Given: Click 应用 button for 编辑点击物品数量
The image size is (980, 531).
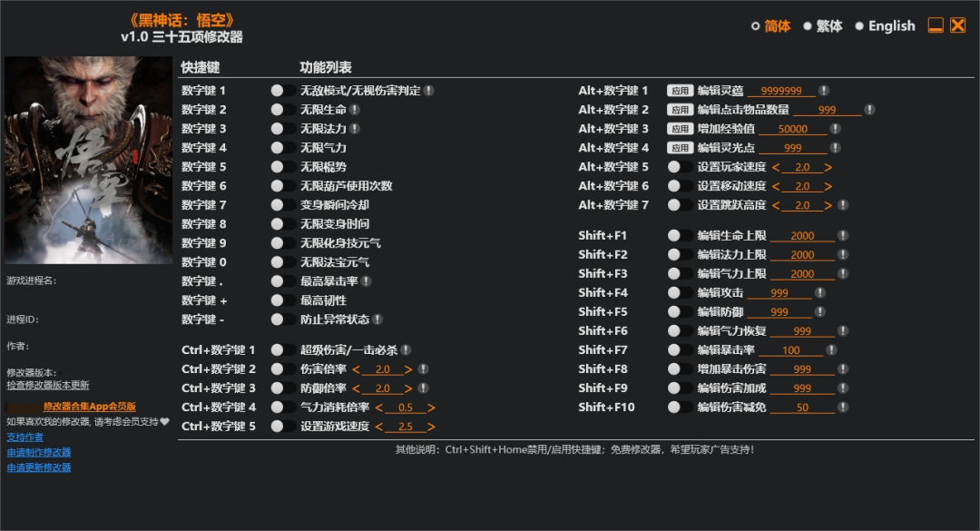Looking at the screenshot, I should pyautogui.click(x=680, y=110).
